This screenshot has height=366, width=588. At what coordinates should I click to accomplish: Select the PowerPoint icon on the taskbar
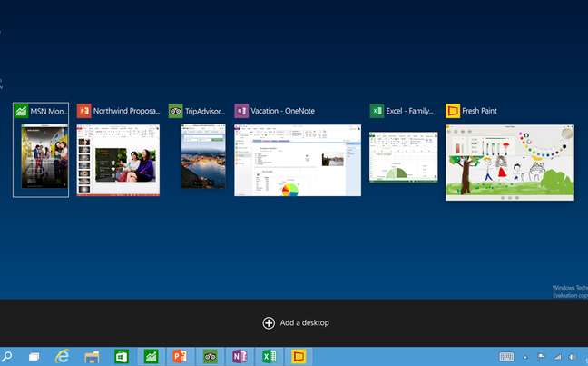(x=180, y=357)
